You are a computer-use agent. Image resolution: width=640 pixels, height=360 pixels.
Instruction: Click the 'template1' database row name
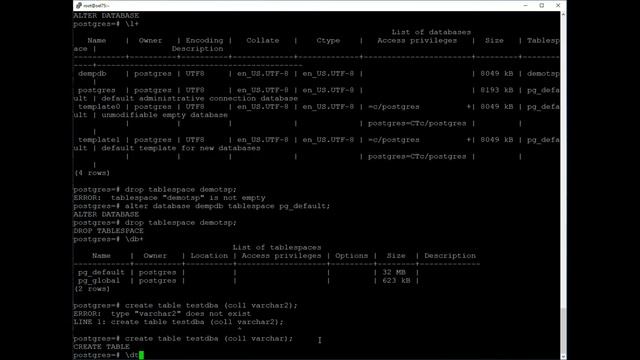pyautogui.click(x=99, y=140)
